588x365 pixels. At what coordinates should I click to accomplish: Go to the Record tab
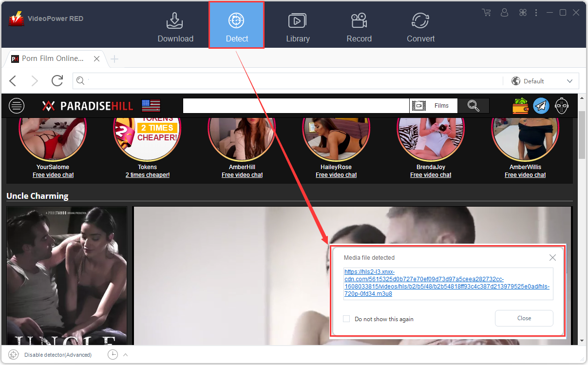[359, 27]
